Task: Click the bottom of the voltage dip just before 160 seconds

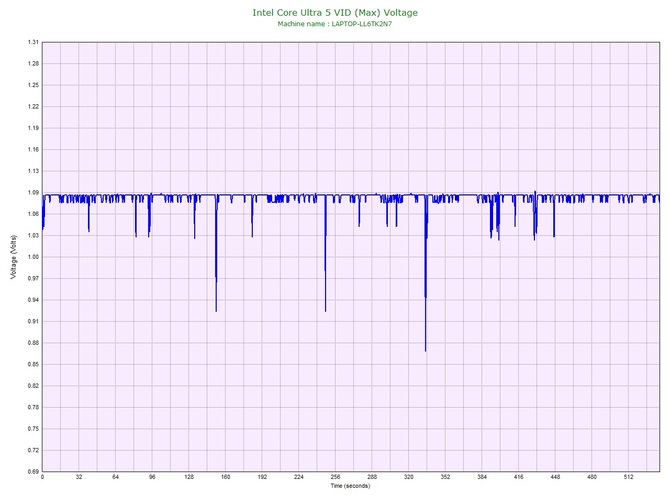Action: pyautogui.click(x=216, y=310)
